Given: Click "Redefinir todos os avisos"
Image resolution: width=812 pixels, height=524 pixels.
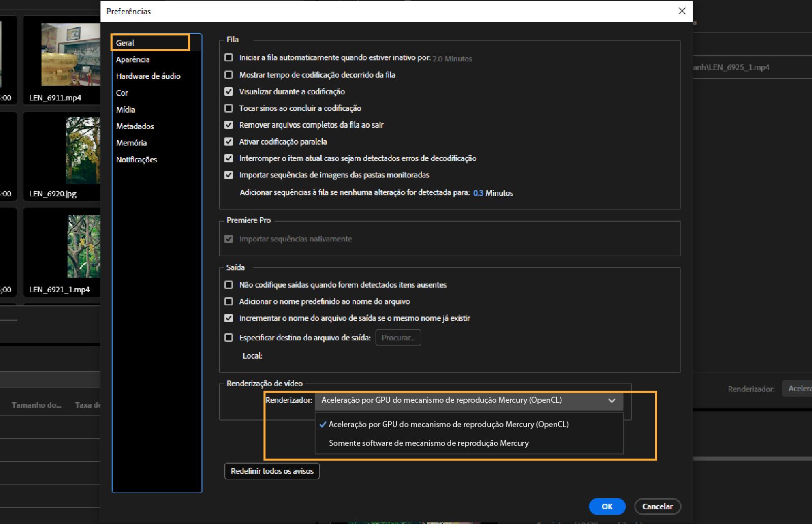Looking at the screenshot, I should (272, 471).
